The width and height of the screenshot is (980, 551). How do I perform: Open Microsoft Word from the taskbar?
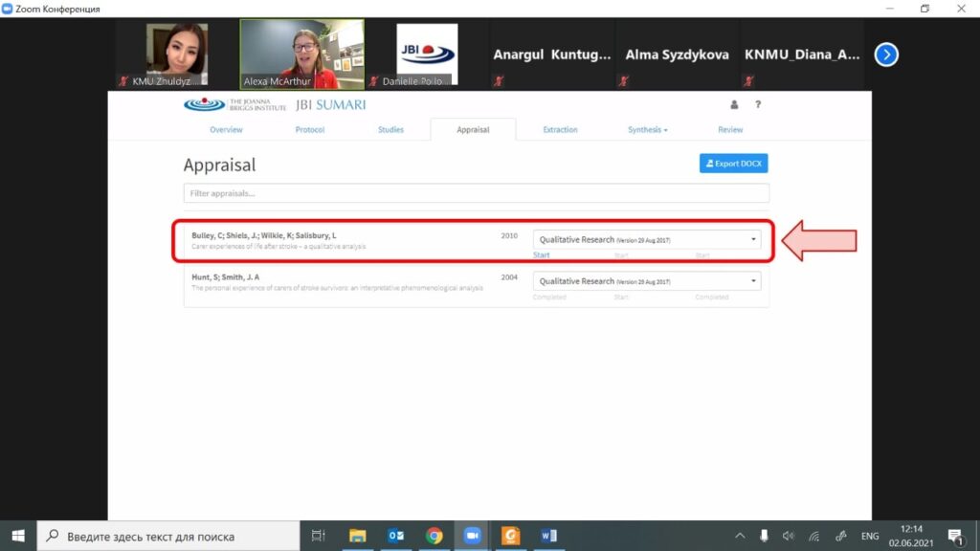tap(548, 536)
